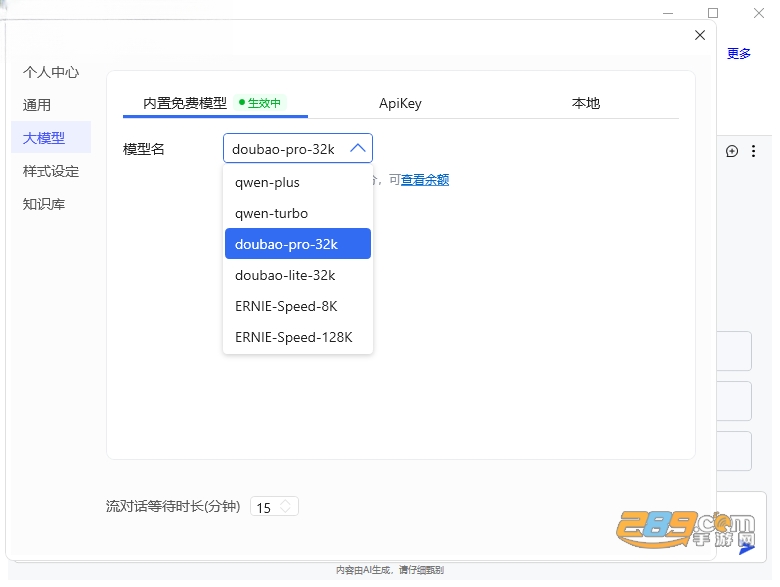Open the 查看余额 link
This screenshot has height=587, width=780.
point(425,180)
